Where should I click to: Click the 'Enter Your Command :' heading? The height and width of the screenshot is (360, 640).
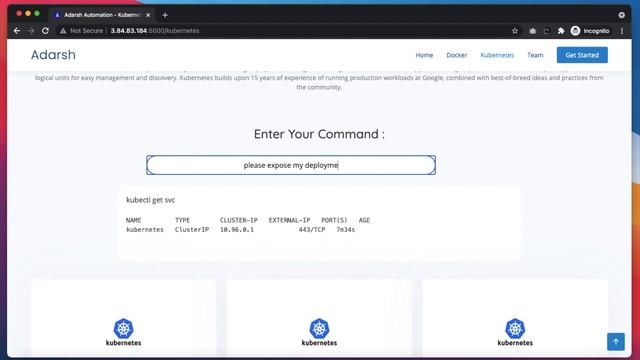tap(319, 134)
